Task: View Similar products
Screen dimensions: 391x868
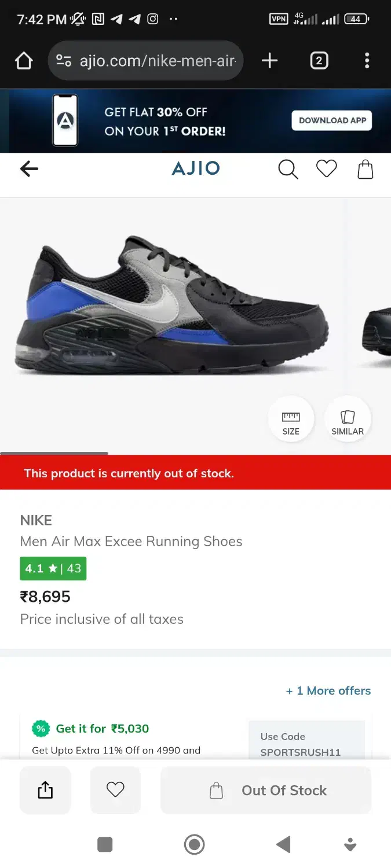Action: tap(348, 420)
